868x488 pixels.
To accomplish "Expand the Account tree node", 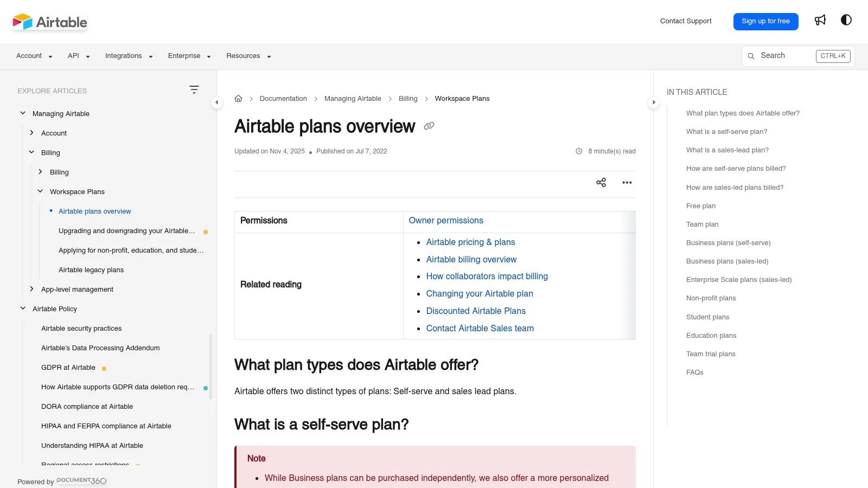I will tap(31, 133).
